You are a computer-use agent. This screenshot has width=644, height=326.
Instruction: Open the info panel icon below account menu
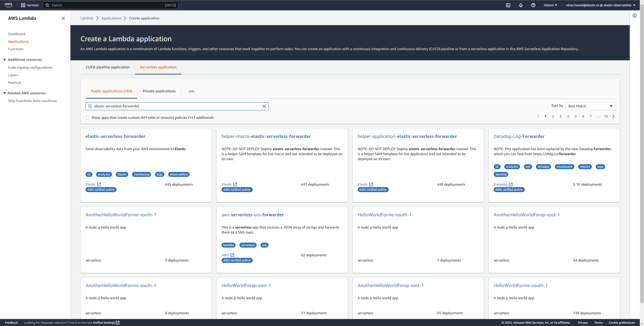click(635, 15)
